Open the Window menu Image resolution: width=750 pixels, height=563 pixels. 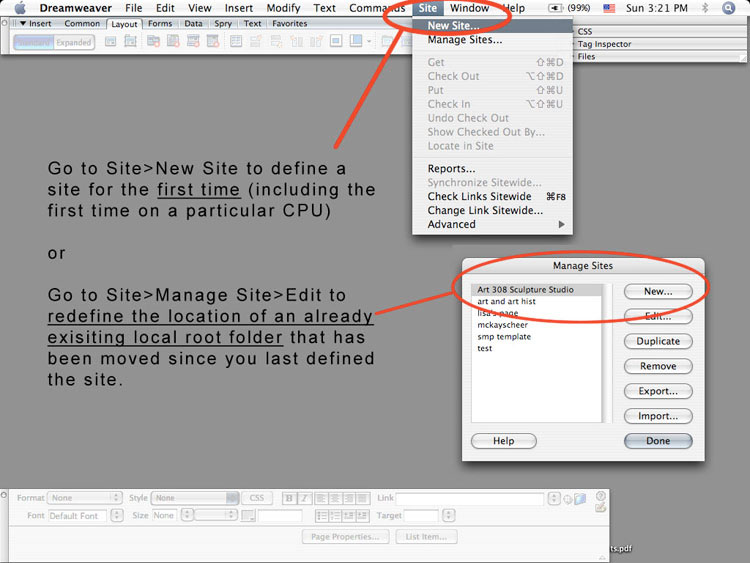click(469, 8)
